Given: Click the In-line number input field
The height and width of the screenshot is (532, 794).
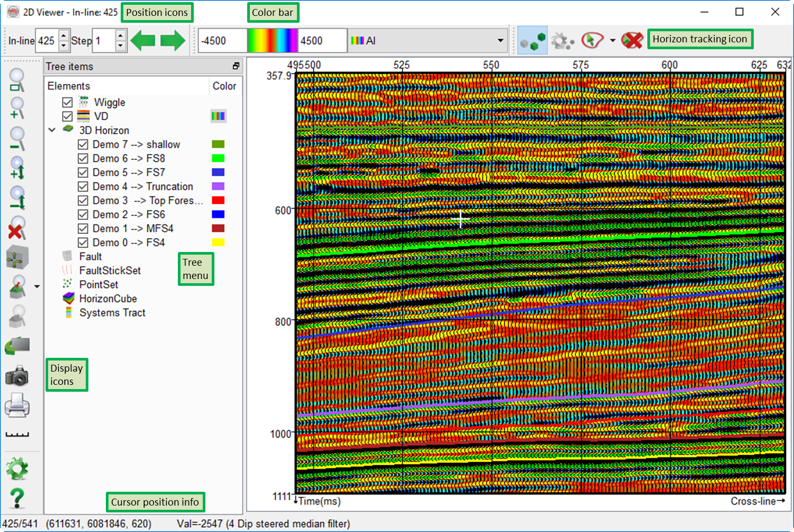Looking at the screenshot, I should tap(47, 41).
